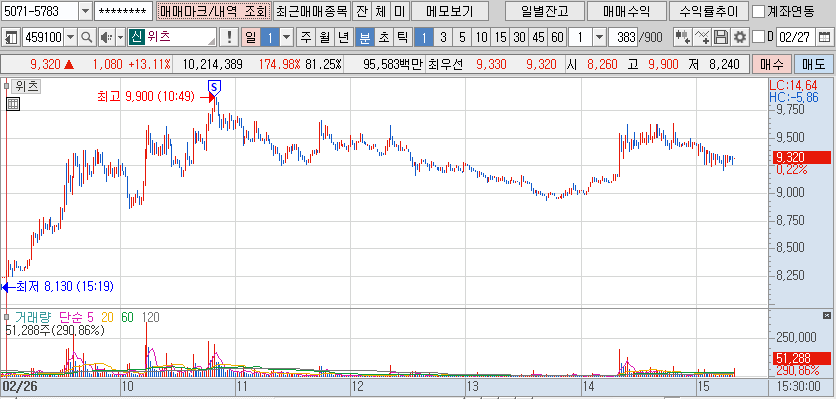Screen dimensions: 836x399
Task: Click the 383 bar count field
Action: (x=623, y=37)
